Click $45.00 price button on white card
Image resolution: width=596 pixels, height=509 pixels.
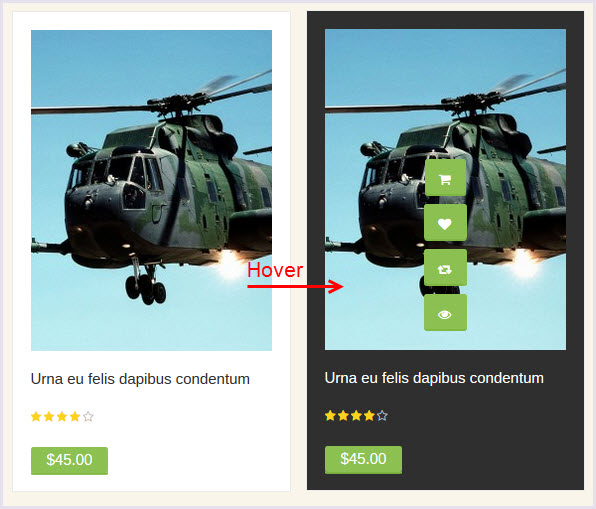pos(69,461)
